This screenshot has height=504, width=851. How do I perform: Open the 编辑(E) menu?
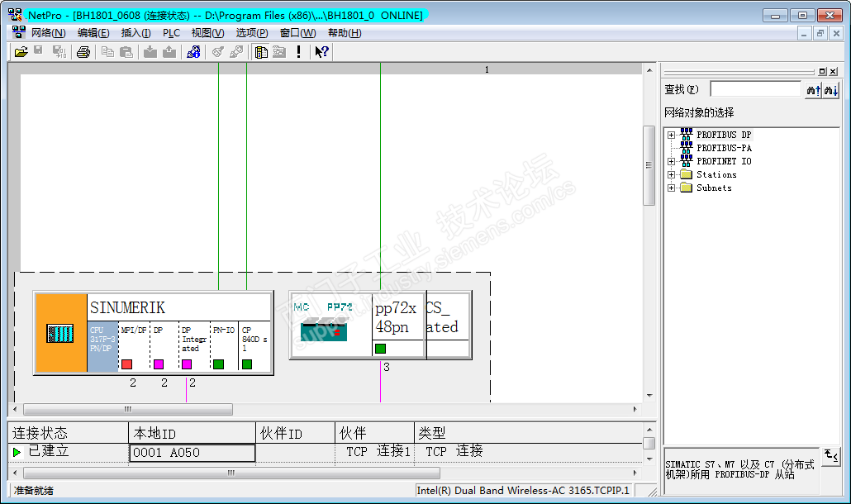point(93,32)
